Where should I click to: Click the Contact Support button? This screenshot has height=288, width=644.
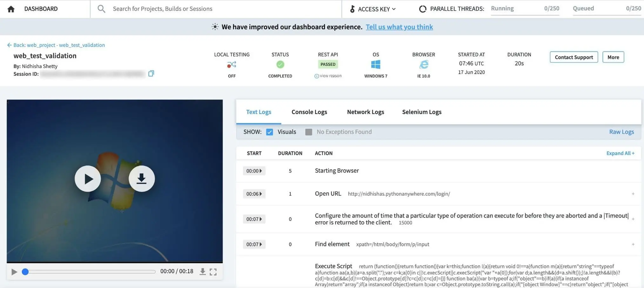pyautogui.click(x=574, y=57)
